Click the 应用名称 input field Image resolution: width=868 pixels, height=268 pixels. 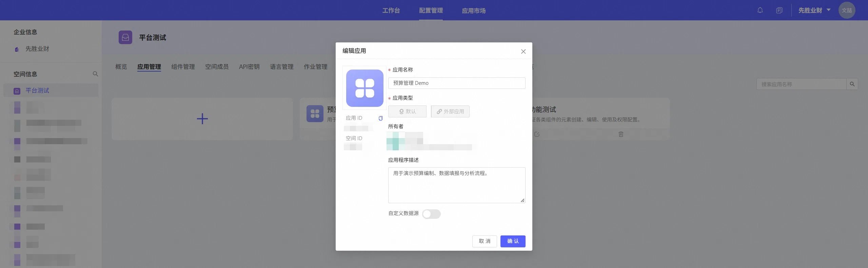pyautogui.click(x=457, y=83)
